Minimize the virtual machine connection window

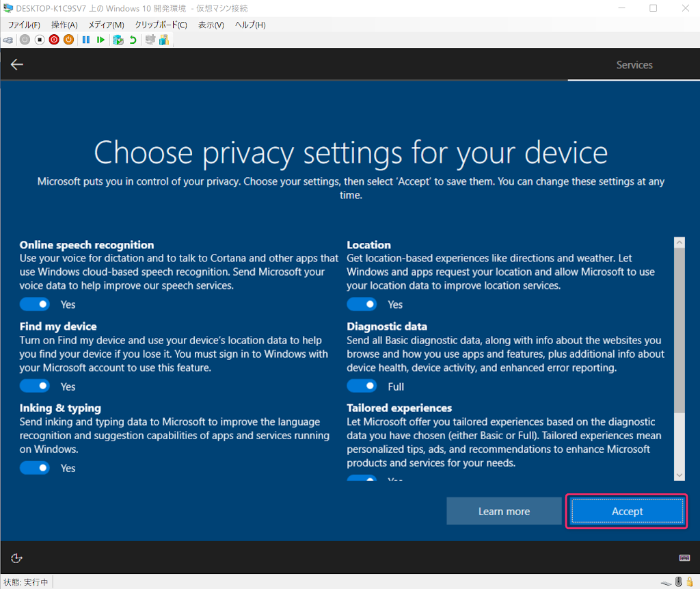[621, 8]
